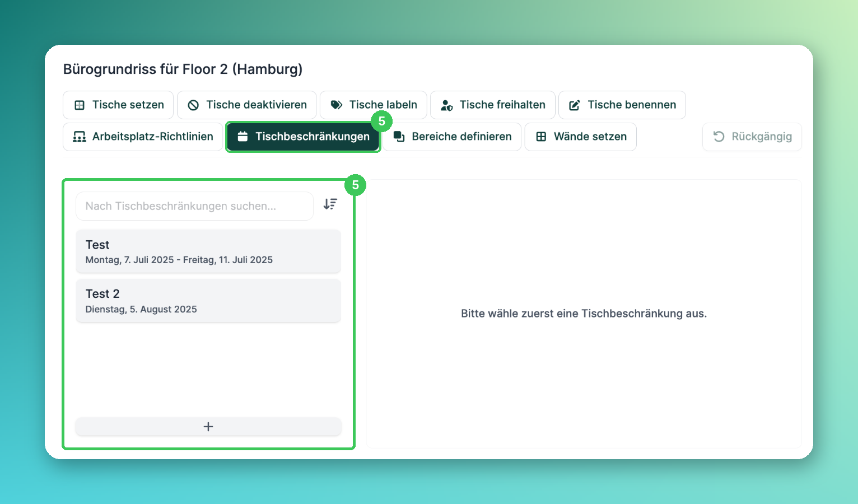This screenshot has width=858, height=504.
Task: Select the Tische setzen tool
Action: tap(118, 105)
